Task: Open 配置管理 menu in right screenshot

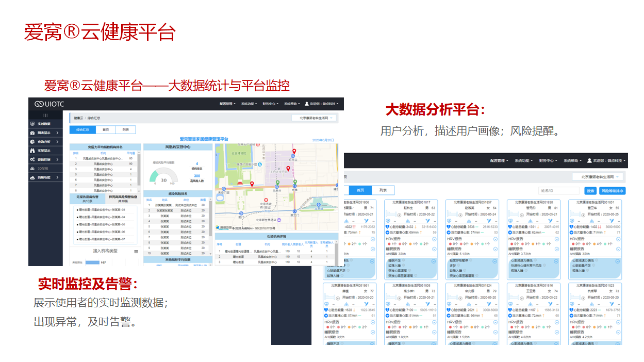Action: (x=499, y=160)
